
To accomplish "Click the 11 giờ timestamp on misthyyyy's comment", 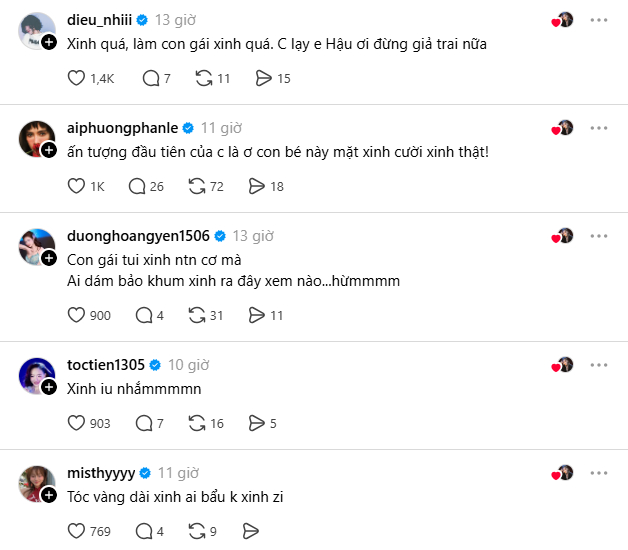I will click(x=178, y=473).
